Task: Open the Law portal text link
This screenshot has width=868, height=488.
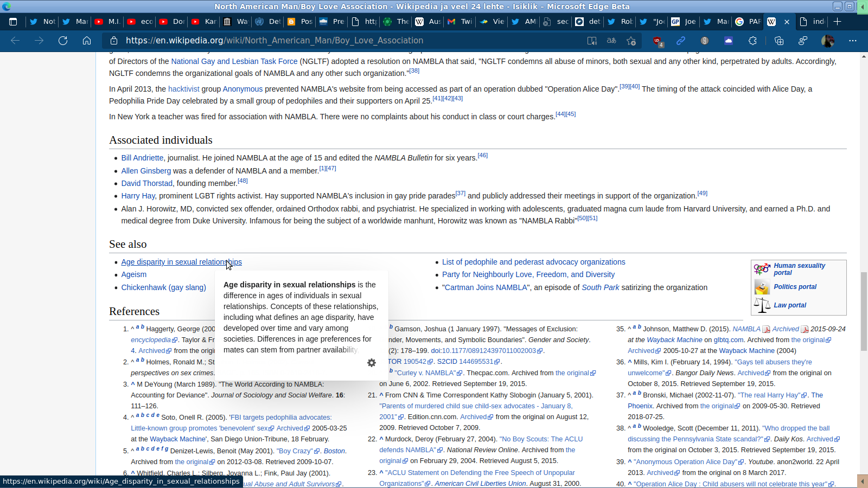Action: point(790,305)
